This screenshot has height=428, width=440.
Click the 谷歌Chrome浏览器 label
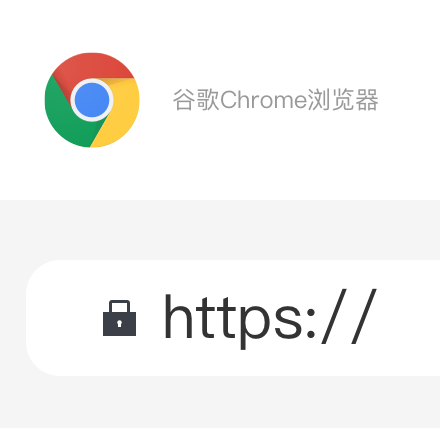tap(276, 100)
